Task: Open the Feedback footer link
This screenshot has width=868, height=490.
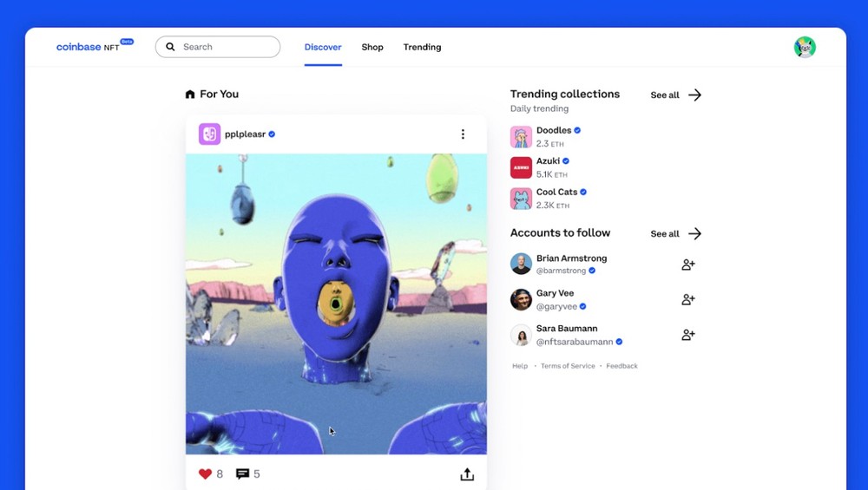Action: pos(621,366)
